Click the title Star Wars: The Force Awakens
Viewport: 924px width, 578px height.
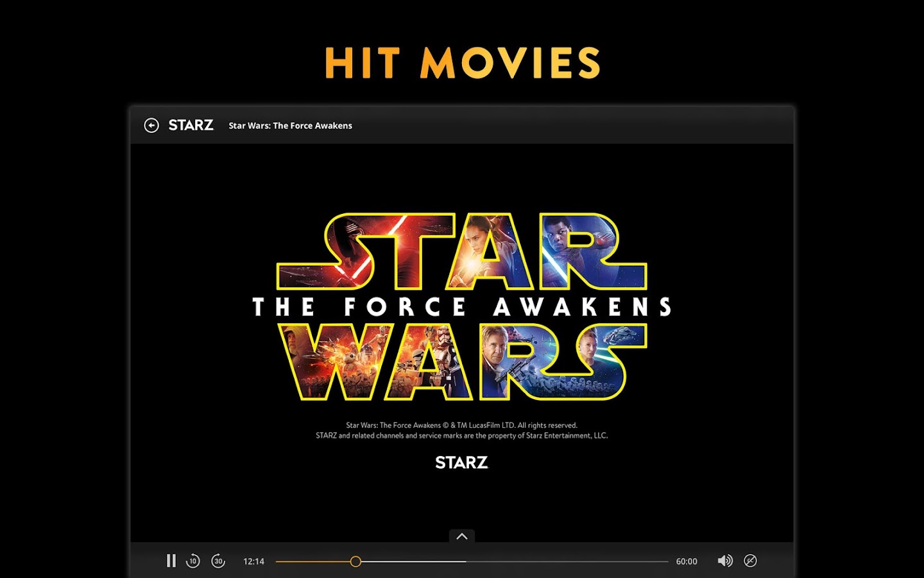(x=290, y=126)
